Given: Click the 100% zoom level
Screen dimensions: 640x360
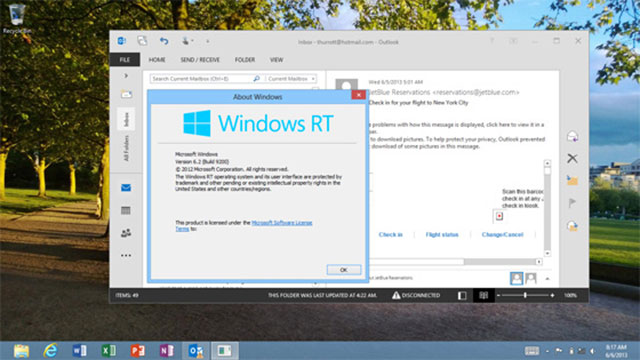Looking at the screenshot, I should pos(570,295).
